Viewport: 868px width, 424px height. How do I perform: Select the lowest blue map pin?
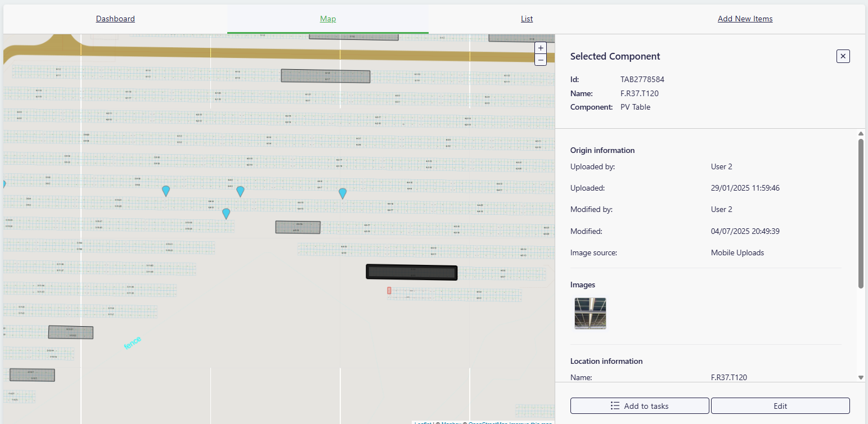pyautogui.click(x=226, y=213)
